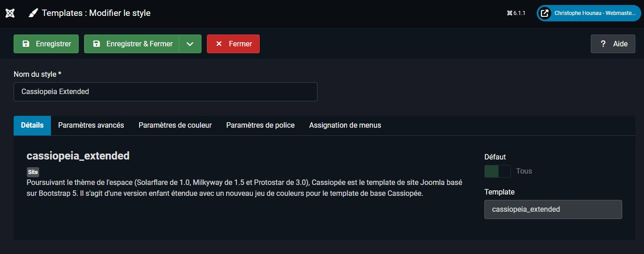644x254 pixels.
Task: Click the Tous label beside the switch
Action: click(x=524, y=171)
